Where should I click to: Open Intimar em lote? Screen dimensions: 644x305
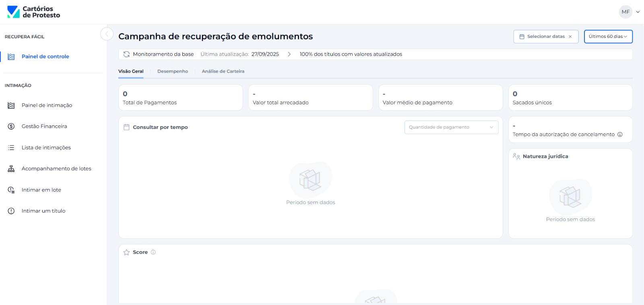tap(41, 190)
